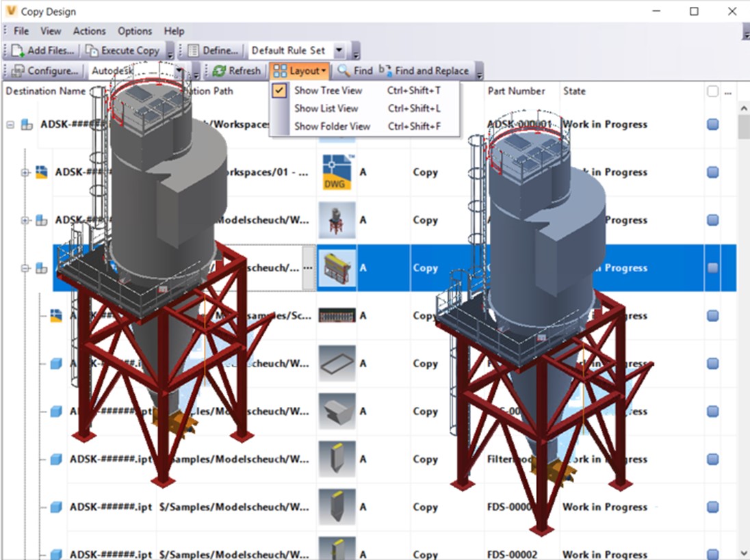The width and height of the screenshot is (750, 560).
Task: Click the small silo assembly thumbnail
Action: (x=337, y=219)
